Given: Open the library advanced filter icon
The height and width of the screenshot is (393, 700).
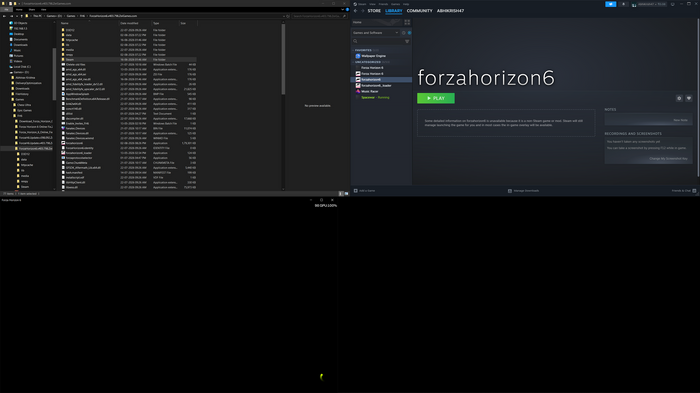Looking at the screenshot, I should tap(407, 41).
